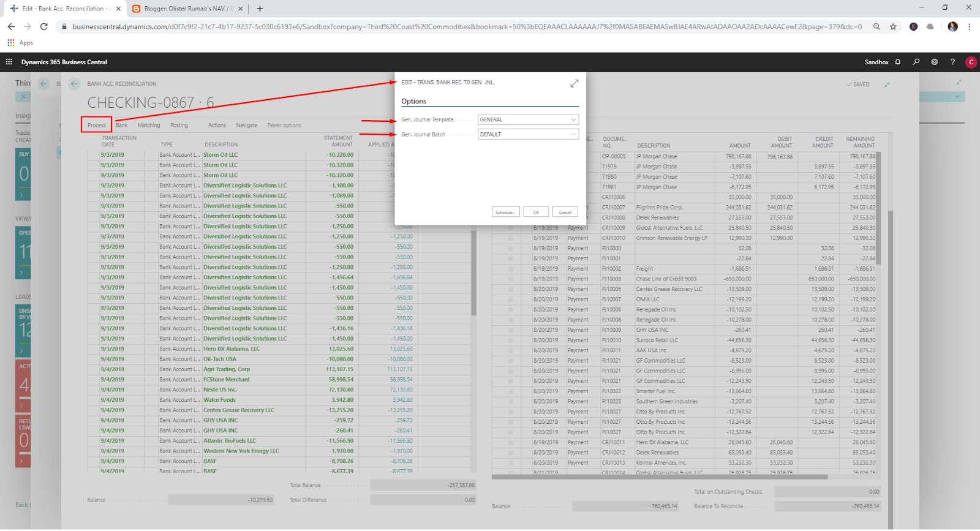The width and height of the screenshot is (980, 531).
Task: Click the help question mark icon
Action: [x=952, y=62]
